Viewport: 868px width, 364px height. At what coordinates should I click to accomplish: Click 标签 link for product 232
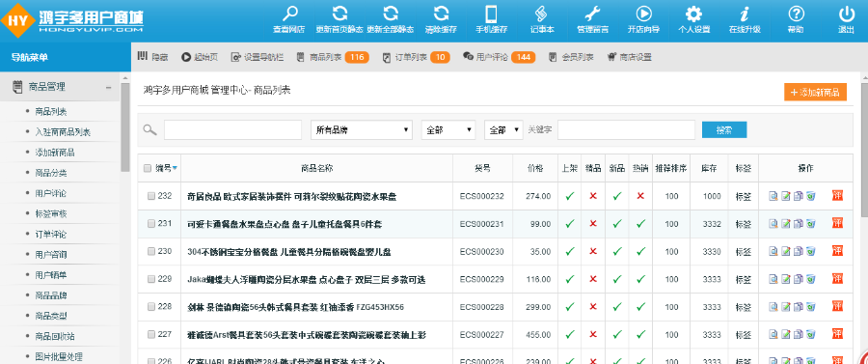743,196
